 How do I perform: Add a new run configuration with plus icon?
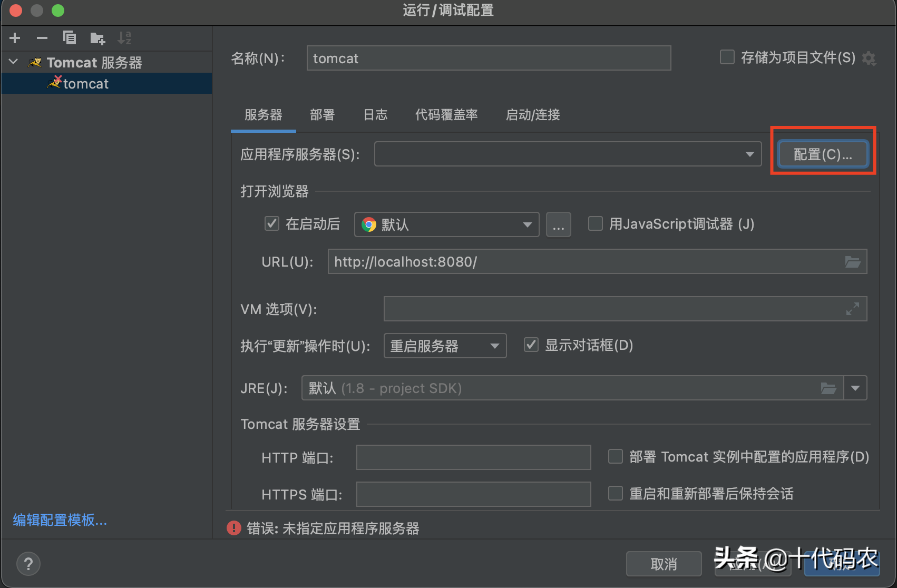point(15,38)
